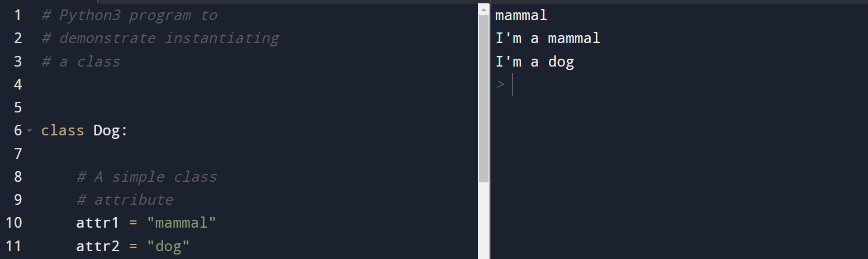Click line number 6 in the gutter

[x=17, y=131]
